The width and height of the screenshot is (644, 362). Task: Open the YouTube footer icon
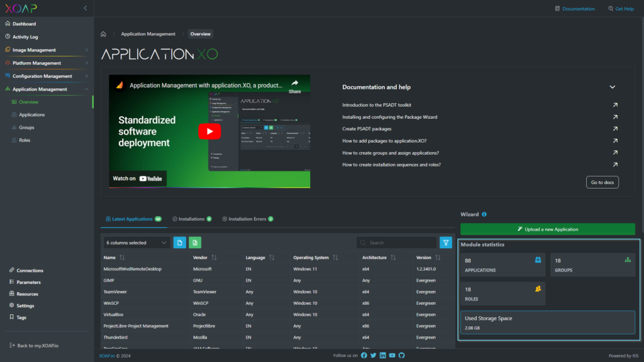(392, 356)
